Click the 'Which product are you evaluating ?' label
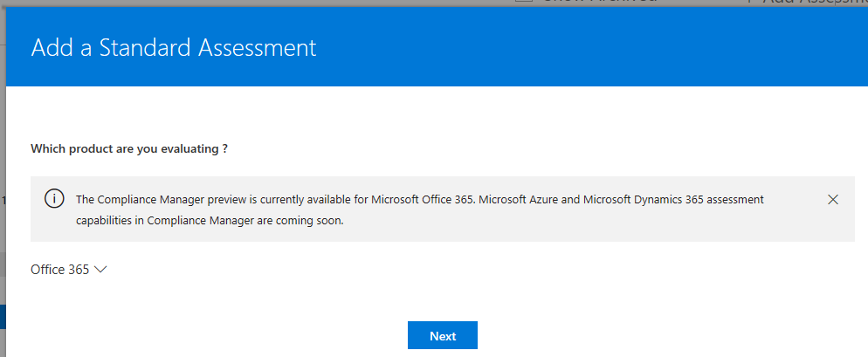 tap(129, 149)
